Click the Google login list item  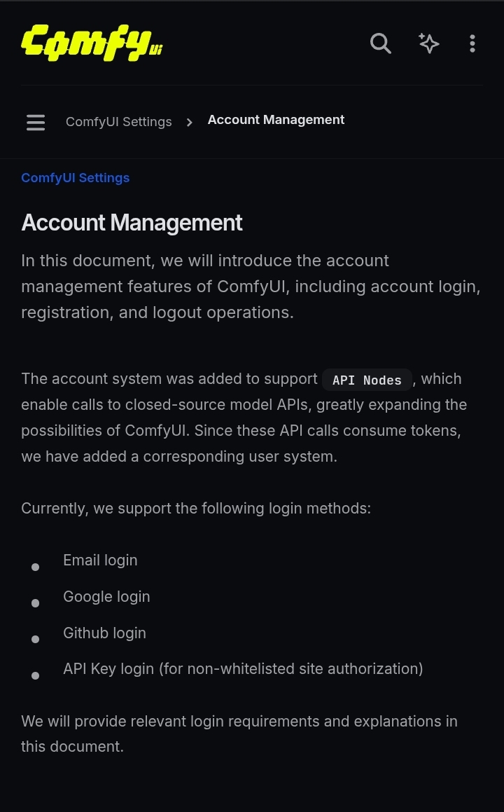tap(106, 597)
